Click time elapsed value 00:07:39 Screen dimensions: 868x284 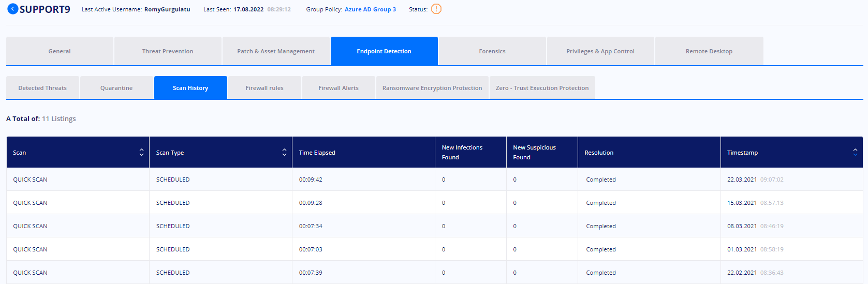311,273
